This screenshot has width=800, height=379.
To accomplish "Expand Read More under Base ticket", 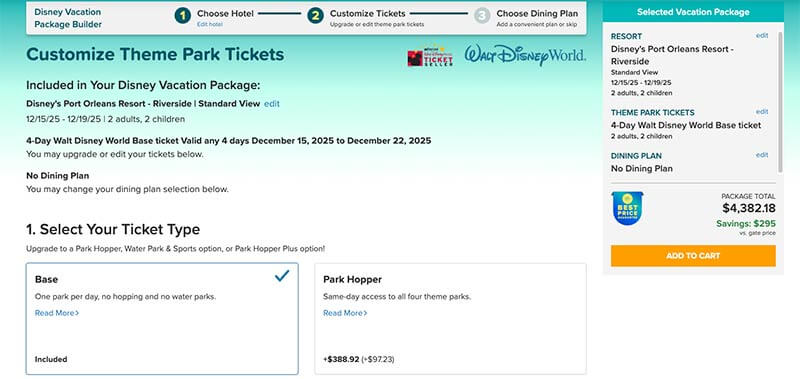I will point(57,313).
